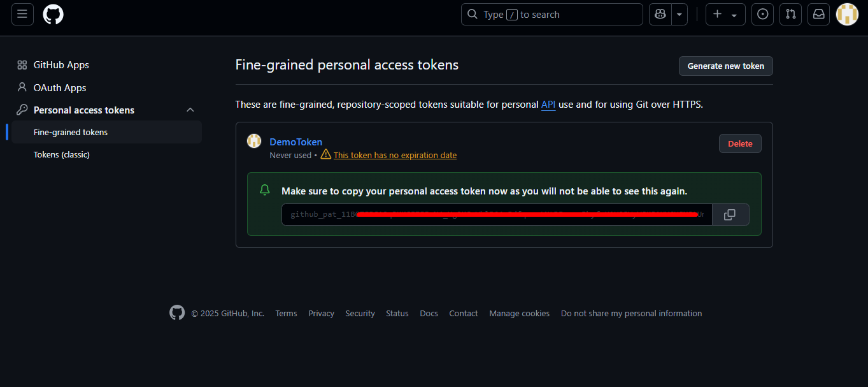Copy the personal access token

[730, 215]
